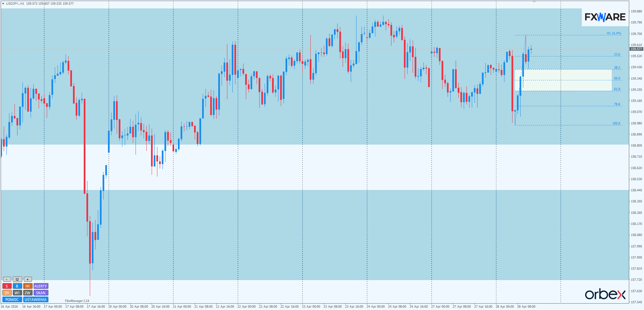Toggle the W1 timeframe button

point(17,293)
